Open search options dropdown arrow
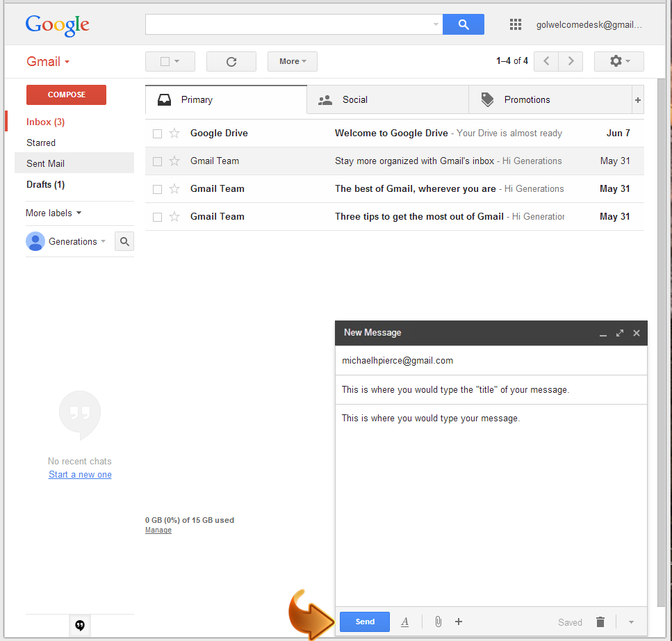The height and width of the screenshot is (641, 672). (x=436, y=24)
